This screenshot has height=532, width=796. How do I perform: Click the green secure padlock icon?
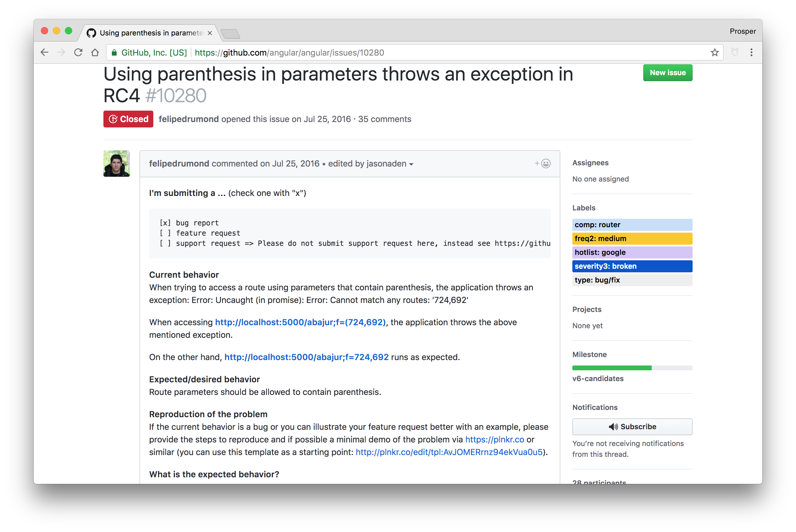[114, 53]
